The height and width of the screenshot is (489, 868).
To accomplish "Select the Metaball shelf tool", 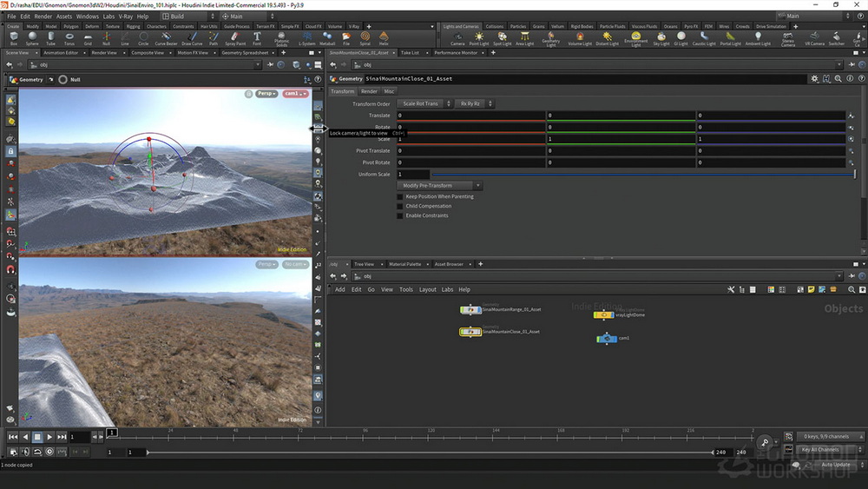I will (x=326, y=38).
